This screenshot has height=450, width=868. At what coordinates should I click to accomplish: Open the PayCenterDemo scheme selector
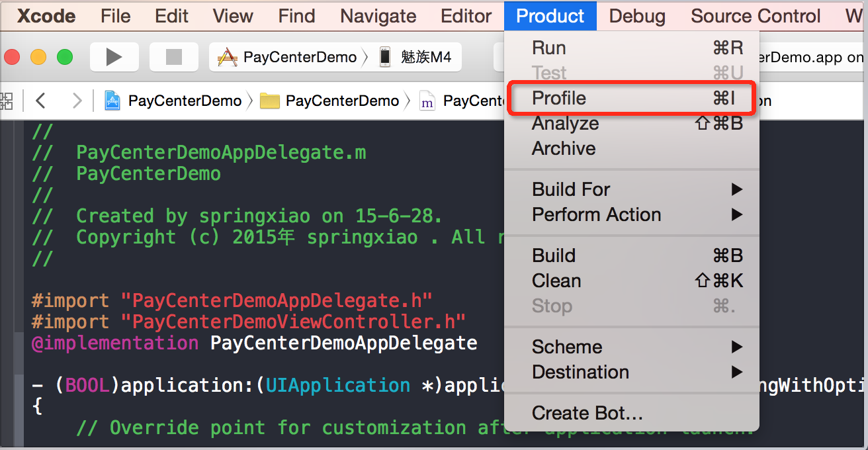(300, 58)
